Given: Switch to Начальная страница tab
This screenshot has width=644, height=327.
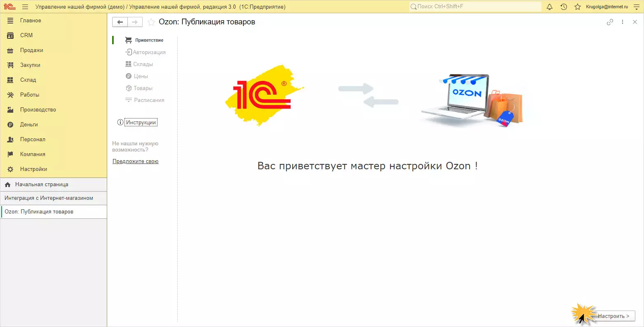Looking at the screenshot, I should pos(54,185).
